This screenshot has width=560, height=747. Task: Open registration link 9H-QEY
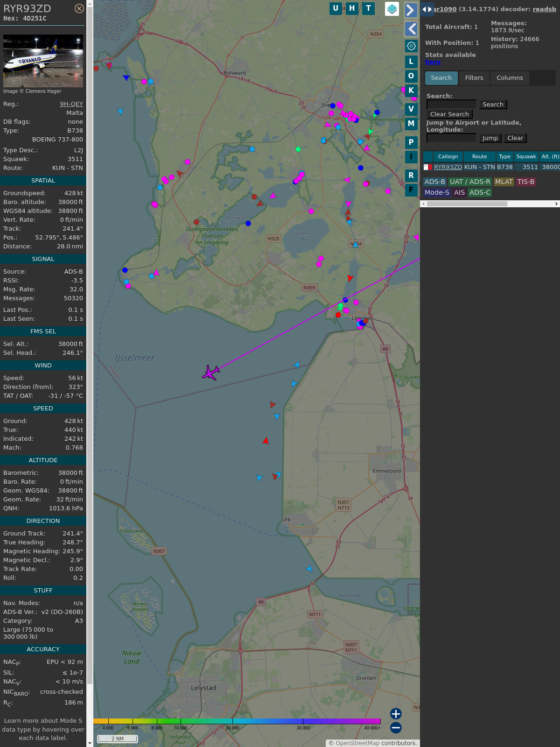click(71, 104)
